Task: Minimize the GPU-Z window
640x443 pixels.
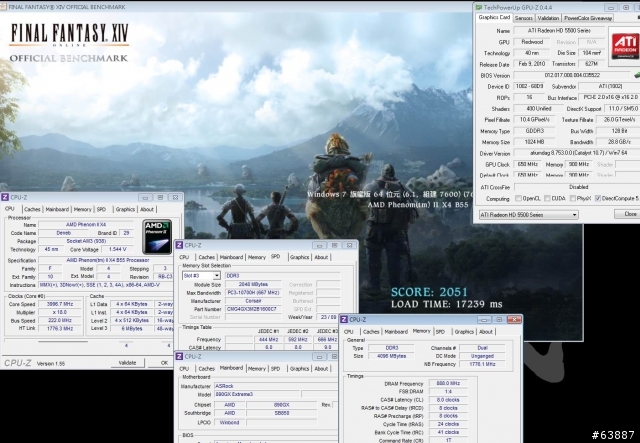Action: point(611,7)
